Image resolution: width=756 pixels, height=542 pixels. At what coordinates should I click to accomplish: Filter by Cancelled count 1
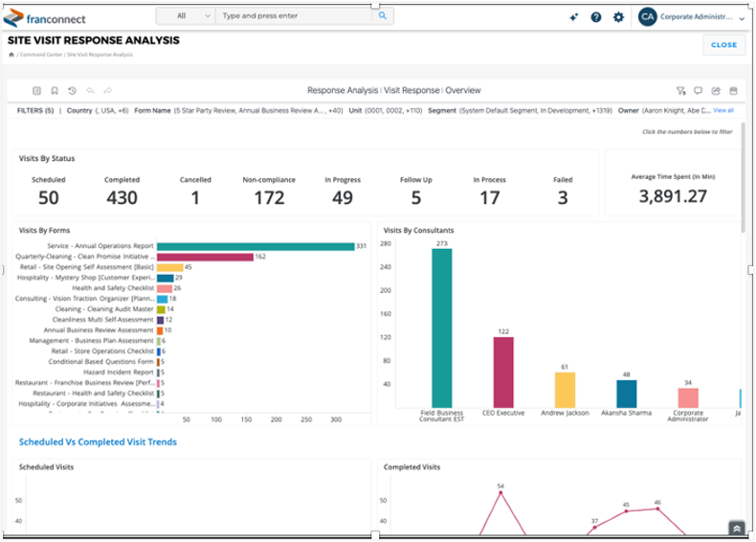coord(195,198)
